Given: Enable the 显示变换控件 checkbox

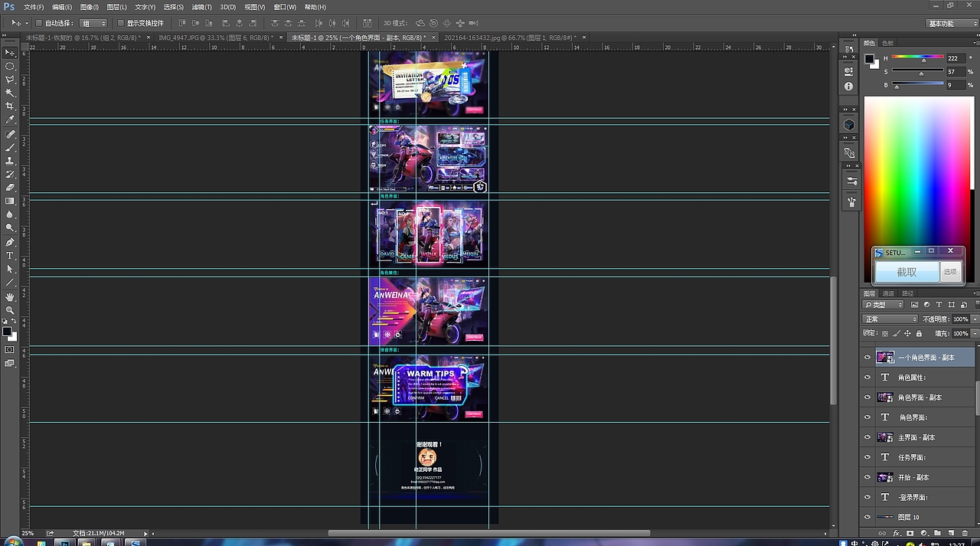Looking at the screenshot, I should pyautogui.click(x=120, y=23).
